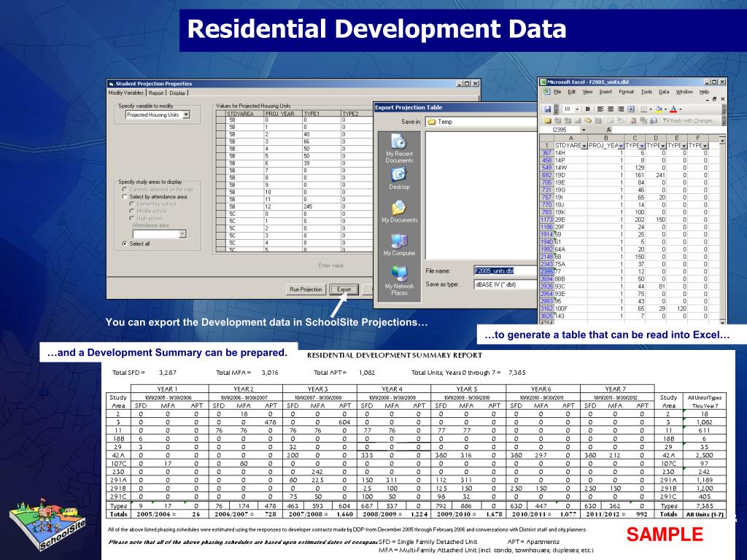Click row header 2395 in Excel
This screenshot has width=747, height=560.
tap(546, 271)
